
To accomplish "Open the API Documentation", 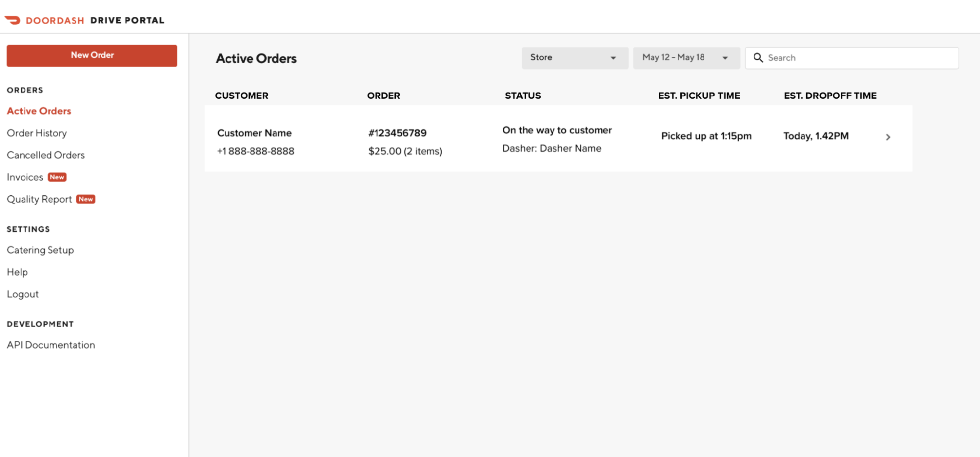I will (x=50, y=345).
